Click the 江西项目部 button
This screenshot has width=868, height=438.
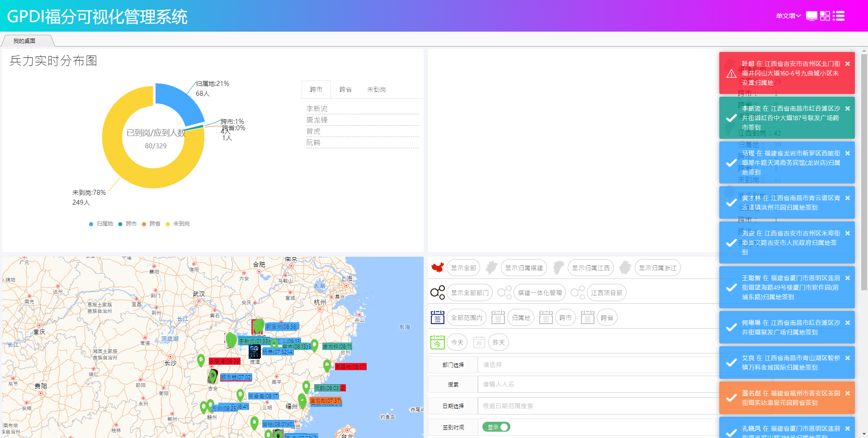pos(606,293)
